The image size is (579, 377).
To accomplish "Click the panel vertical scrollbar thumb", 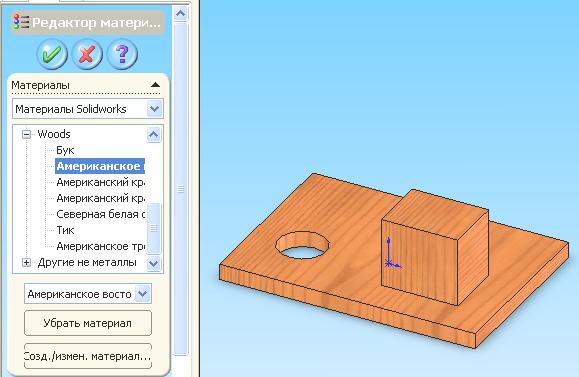I will [181, 188].
